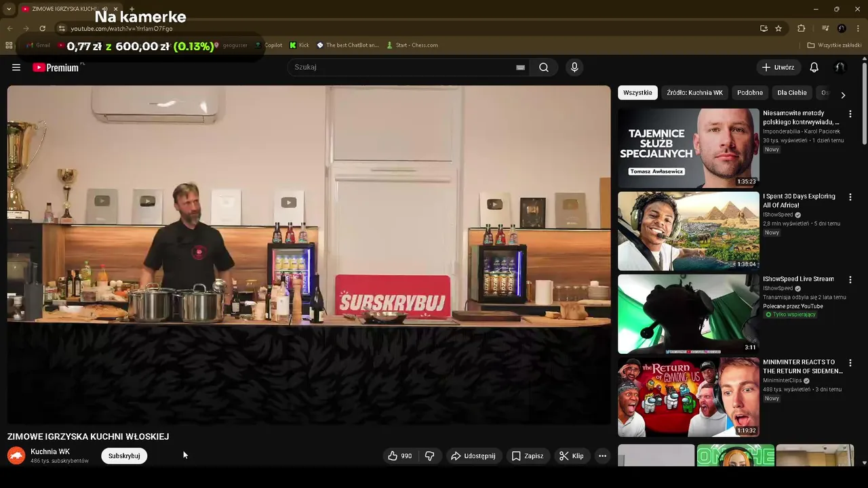Open Niesamowite metody polskiego kontrwywiadu title
868x488 pixels.
[801, 118]
